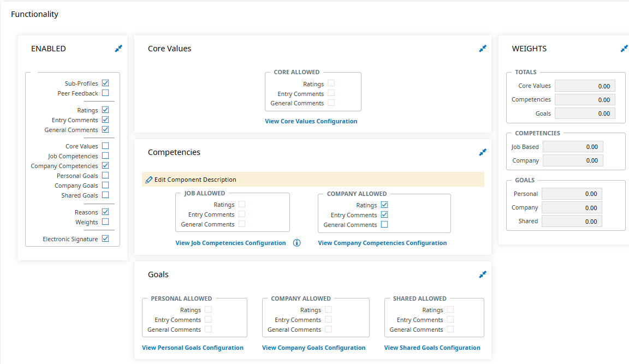Viewport: 629px width, 364px height.
Task: Click the Core Values total weight field
Action: coord(585,86)
